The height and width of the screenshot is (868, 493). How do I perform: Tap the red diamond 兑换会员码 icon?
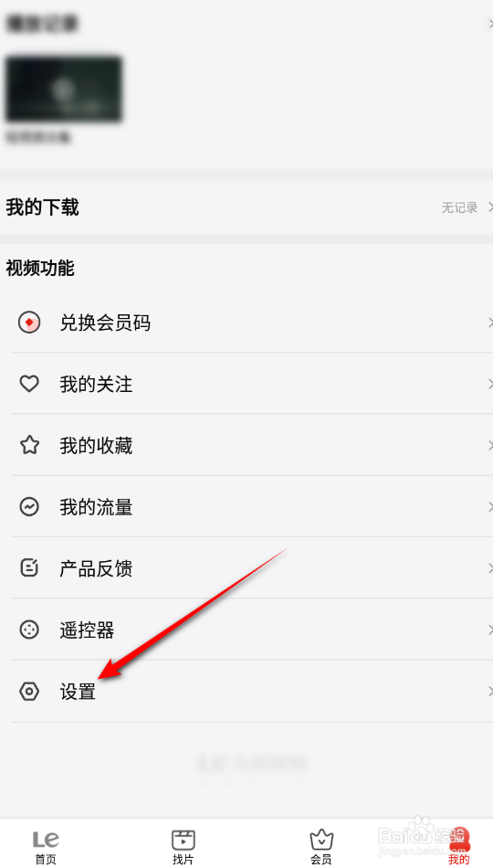(x=29, y=323)
